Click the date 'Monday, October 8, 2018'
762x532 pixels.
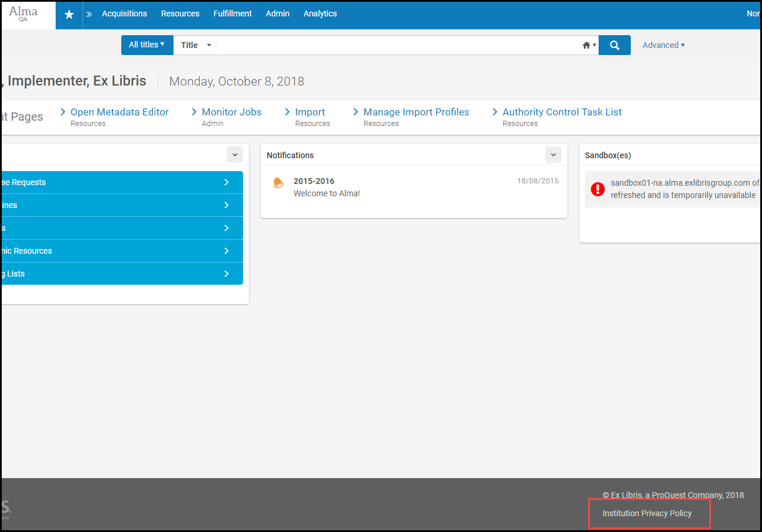click(x=237, y=81)
